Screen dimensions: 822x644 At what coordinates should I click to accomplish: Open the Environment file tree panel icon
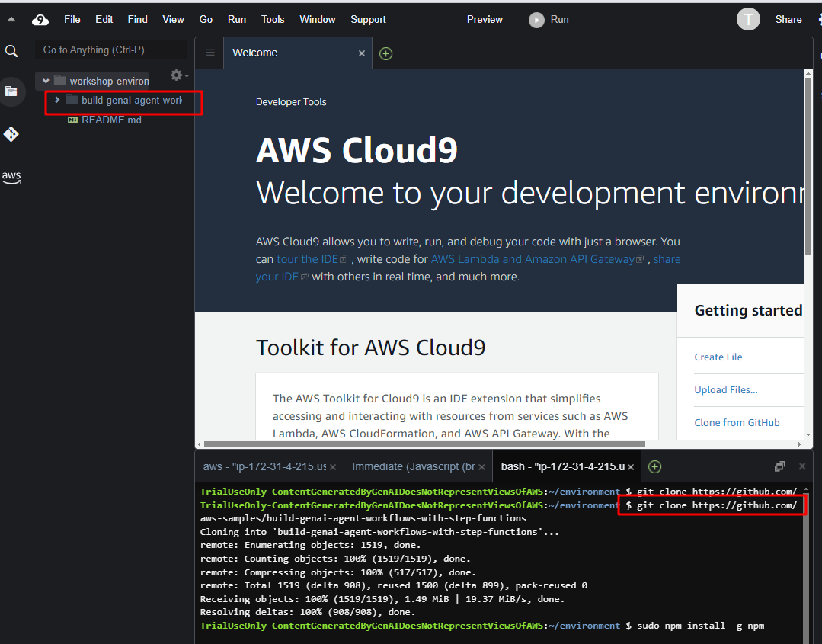[11, 91]
